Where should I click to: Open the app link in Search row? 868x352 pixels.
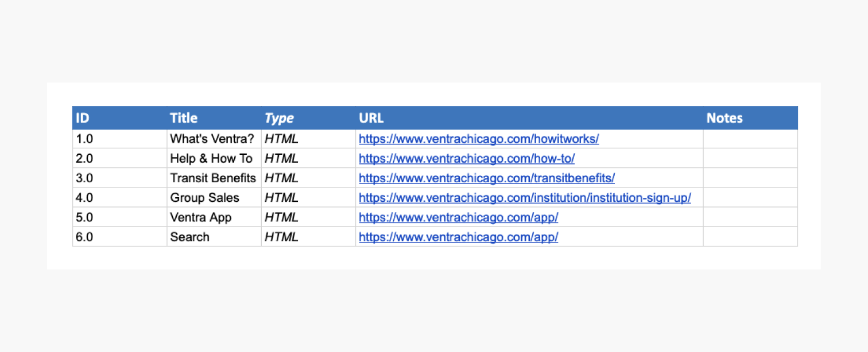coord(458,237)
